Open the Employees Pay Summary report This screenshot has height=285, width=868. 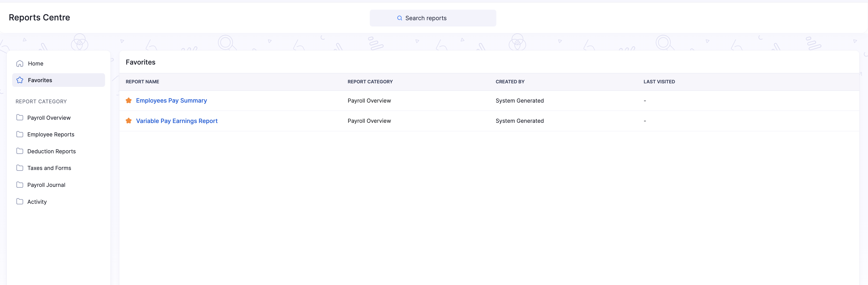click(171, 100)
